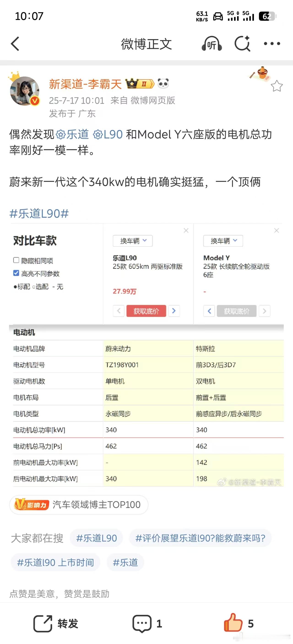The width and height of the screenshot is (293, 644).
Task: Tap the car mode icon in status bar
Action: [218, 16]
